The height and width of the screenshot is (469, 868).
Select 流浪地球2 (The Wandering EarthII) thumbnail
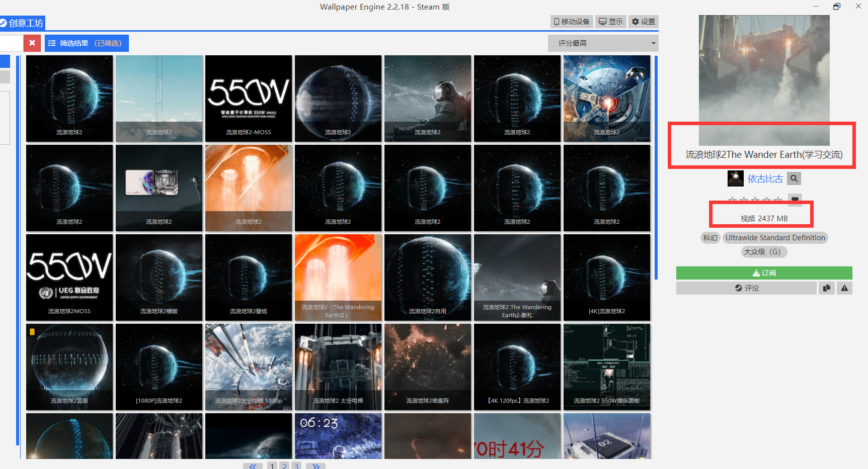click(x=338, y=277)
